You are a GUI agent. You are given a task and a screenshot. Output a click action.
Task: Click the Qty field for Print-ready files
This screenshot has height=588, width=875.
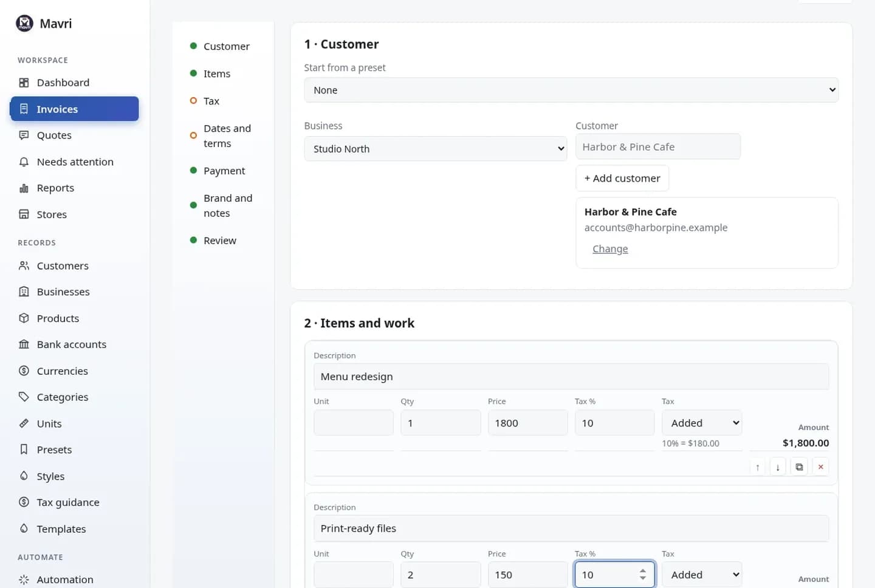click(x=441, y=575)
